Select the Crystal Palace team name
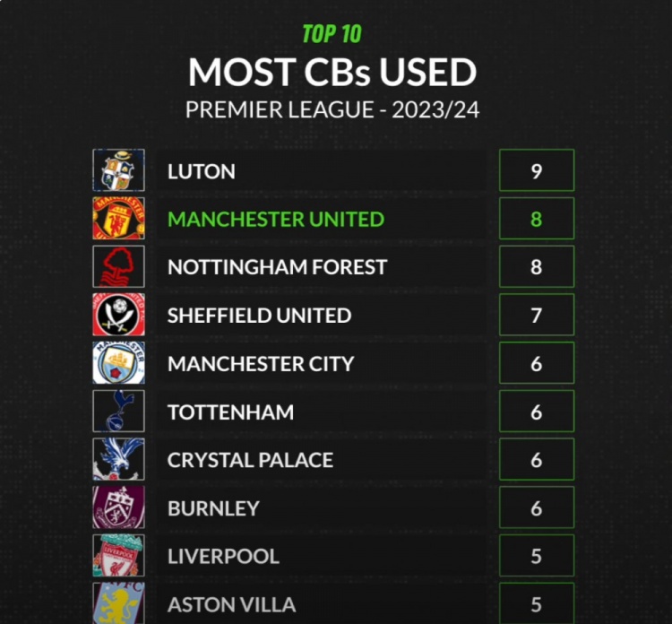Image resolution: width=672 pixels, height=624 pixels. [x=250, y=461]
